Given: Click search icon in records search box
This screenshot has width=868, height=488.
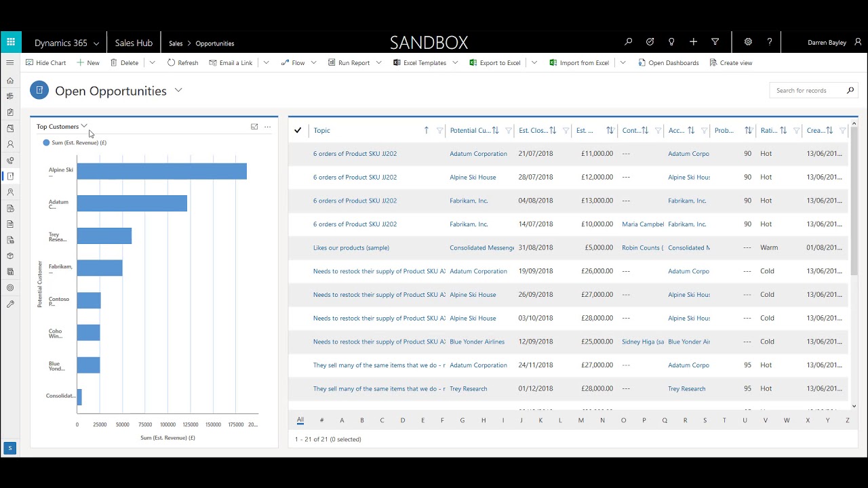Looking at the screenshot, I should 850,90.
